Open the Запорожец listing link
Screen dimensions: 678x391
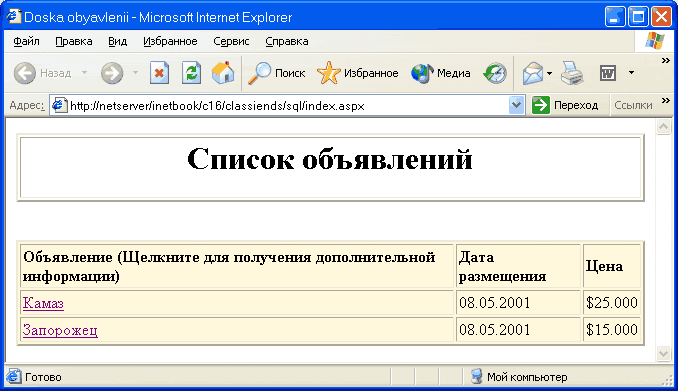[60, 330]
